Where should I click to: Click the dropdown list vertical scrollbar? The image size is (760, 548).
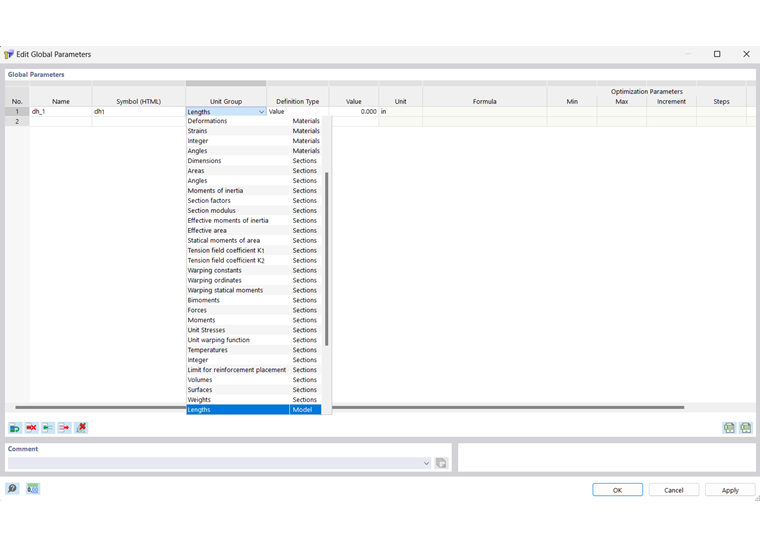pos(327,259)
